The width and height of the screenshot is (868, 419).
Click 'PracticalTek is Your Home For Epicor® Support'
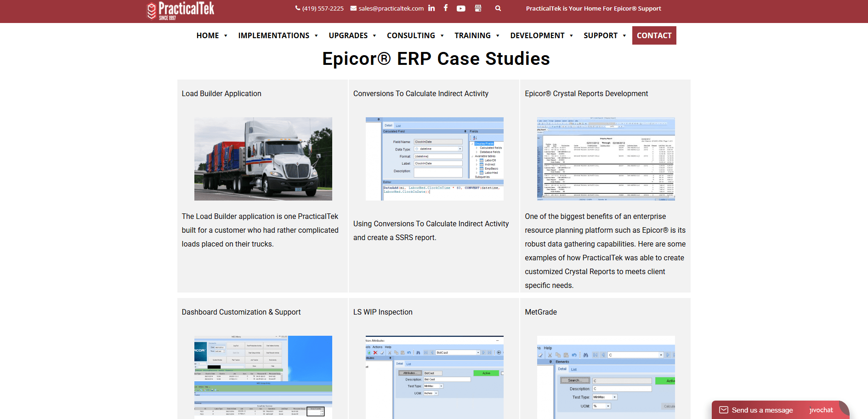594,8
